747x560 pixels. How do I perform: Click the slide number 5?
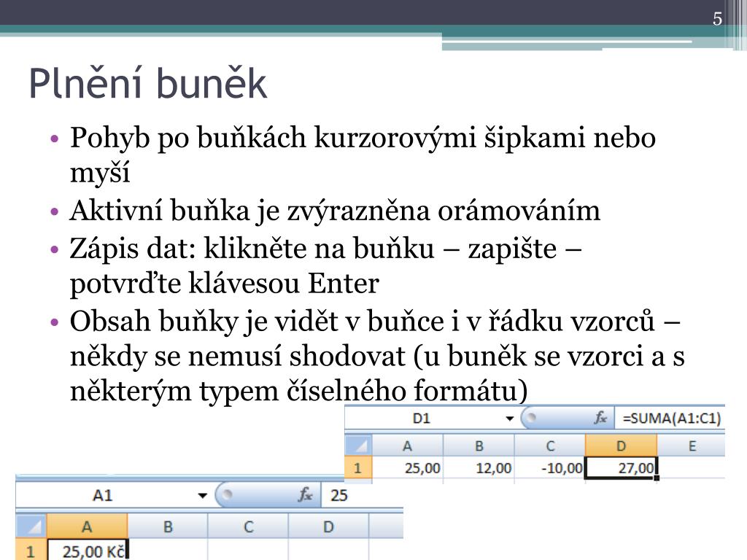(x=717, y=18)
